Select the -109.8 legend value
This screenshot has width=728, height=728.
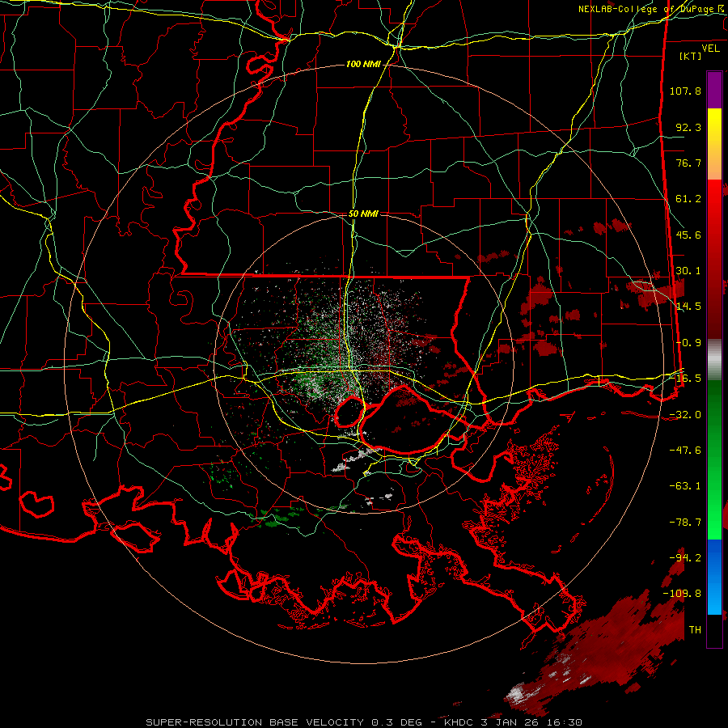(682, 594)
